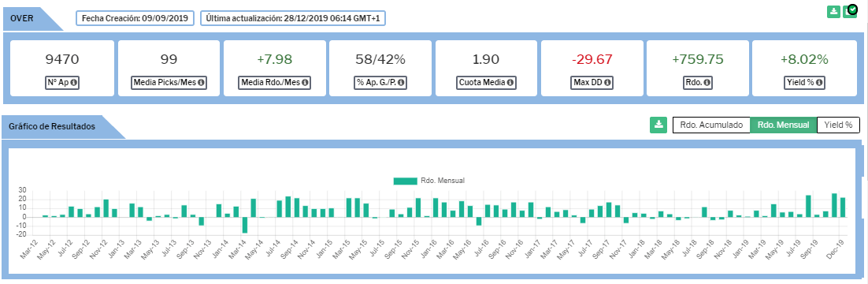Download the Gráfico de Resultados chart
Screen dimensions: 868x284
[658, 125]
